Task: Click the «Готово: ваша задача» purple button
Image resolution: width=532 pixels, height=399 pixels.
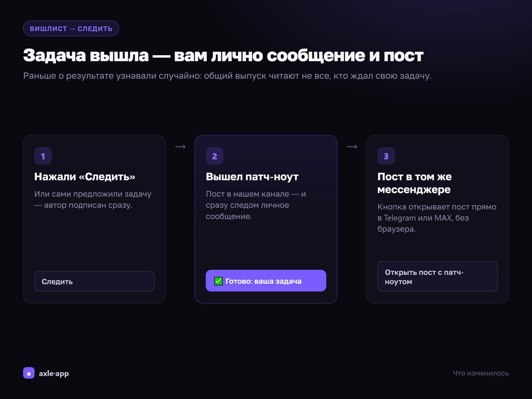Action: click(266, 281)
